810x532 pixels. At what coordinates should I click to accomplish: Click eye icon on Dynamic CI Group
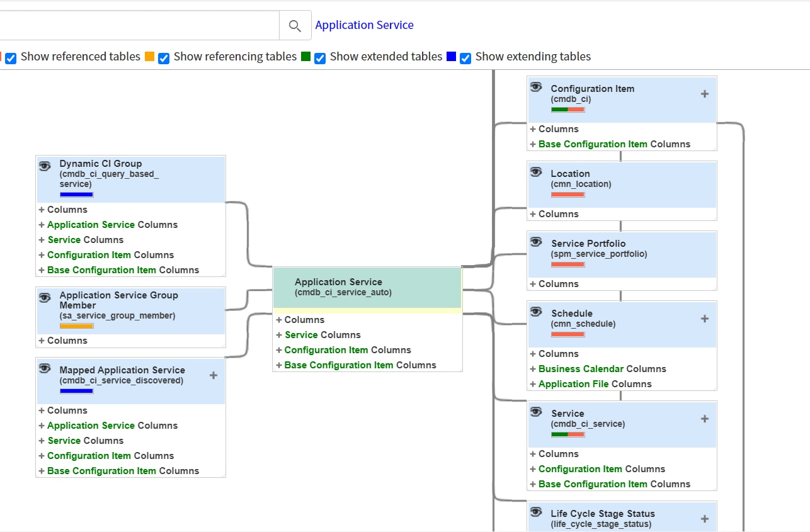coord(45,166)
